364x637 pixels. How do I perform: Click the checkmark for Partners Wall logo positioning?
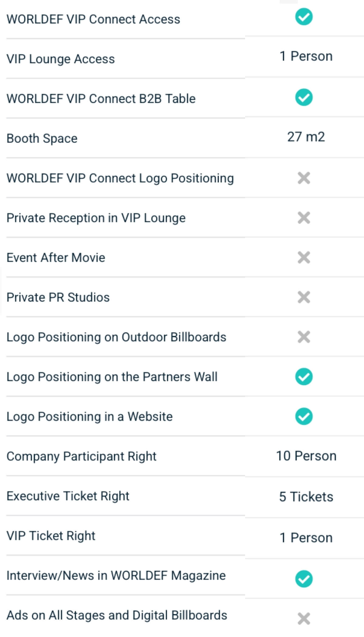pos(304,377)
